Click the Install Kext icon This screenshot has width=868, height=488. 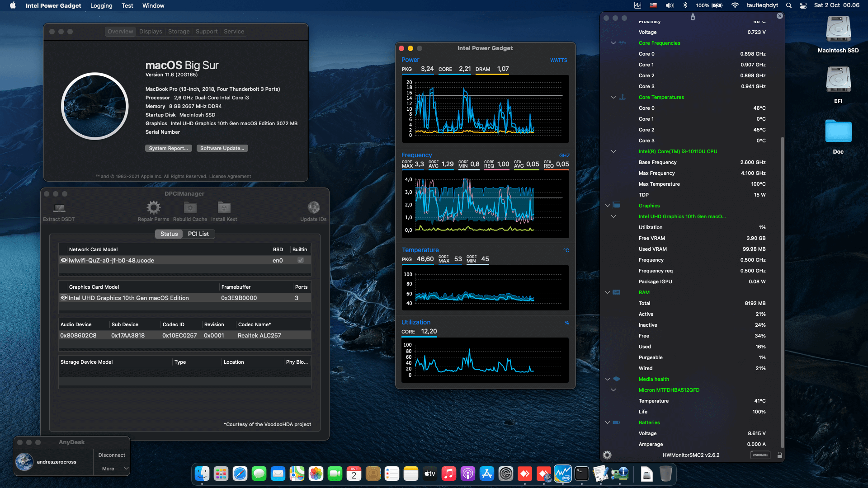click(x=224, y=207)
